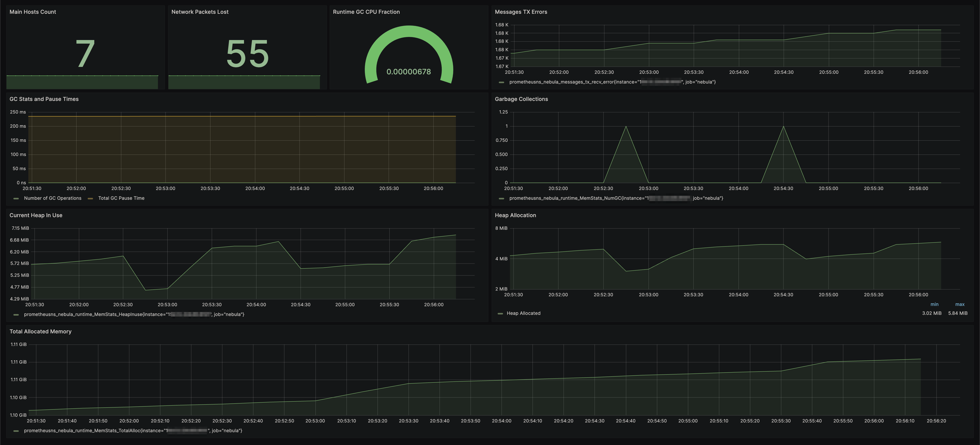
Task: Toggle the Total GC Pause Time legend series
Action: [121, 198]
